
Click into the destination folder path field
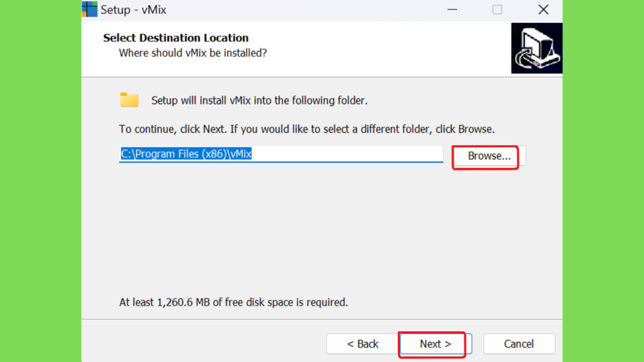pyautogui.click(x=281, y=154)
